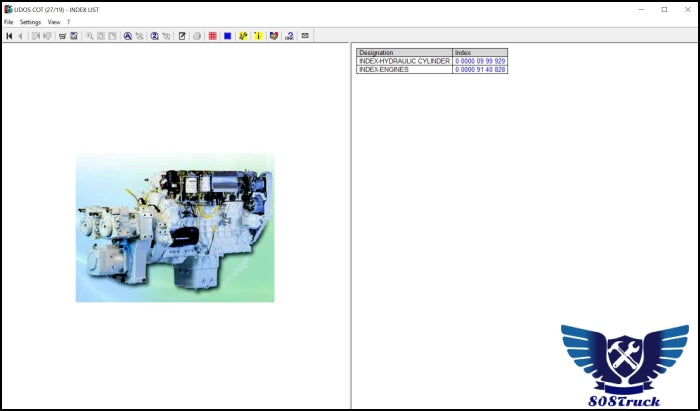Click the red grid toolbar icon
Viewport: 700px width, 411px height.
212,36
